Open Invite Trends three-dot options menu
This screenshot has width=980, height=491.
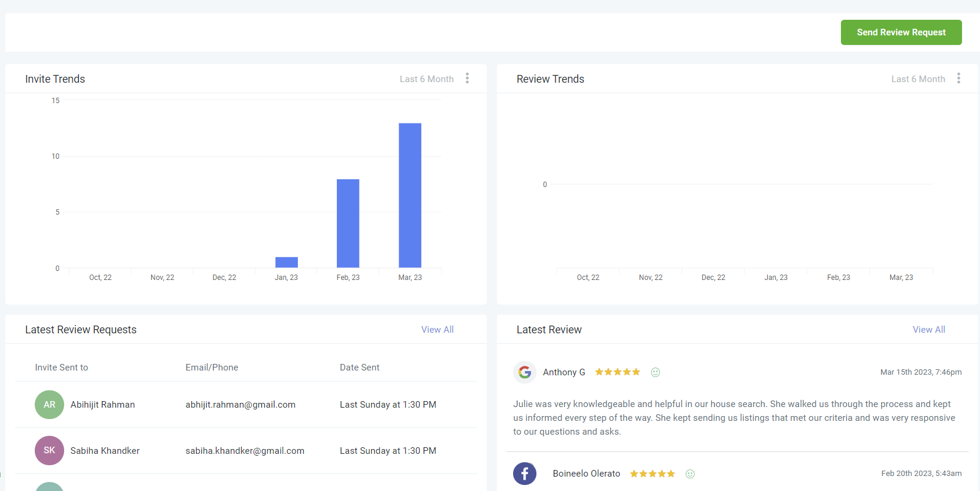coord(467,79)
